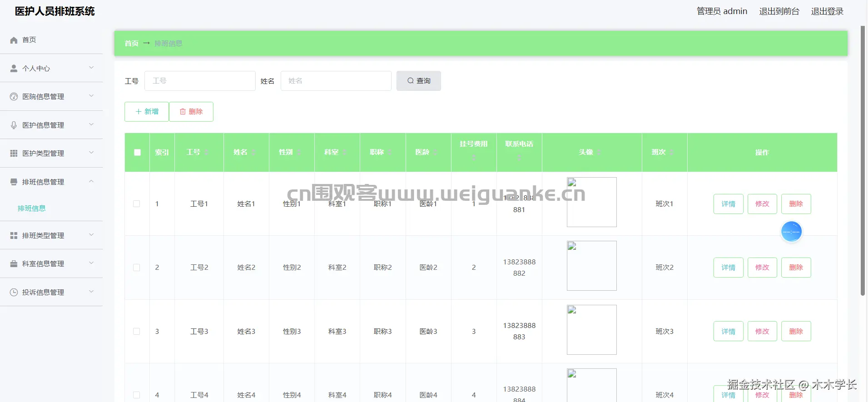Viewport: 868px width, 402px height.
Task: Expand 排班类型管理 menu chevron
Action: (91, 235)
